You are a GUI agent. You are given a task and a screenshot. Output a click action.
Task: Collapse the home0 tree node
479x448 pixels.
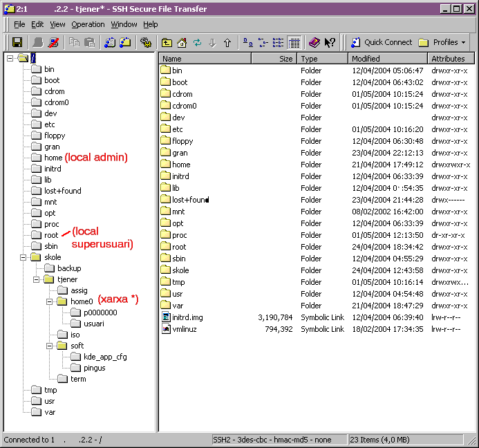(50, 301)
